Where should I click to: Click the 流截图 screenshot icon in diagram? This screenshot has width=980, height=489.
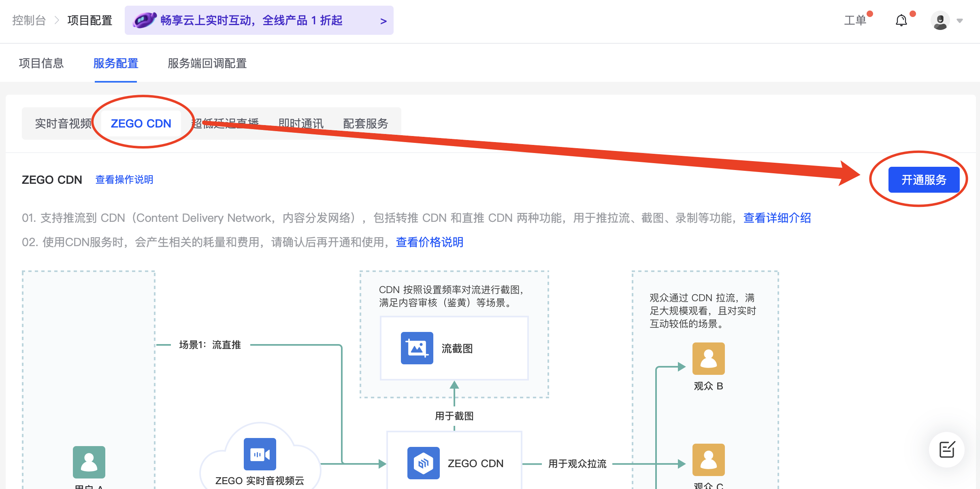click(x=417, y=348)
